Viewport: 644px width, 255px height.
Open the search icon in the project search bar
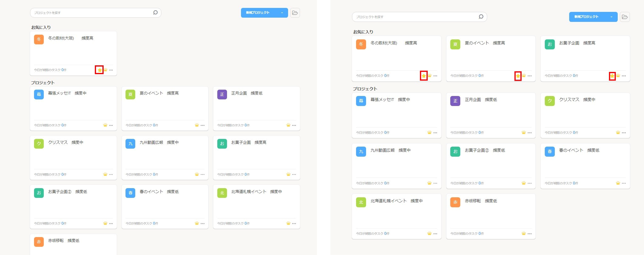coord(155,12)
